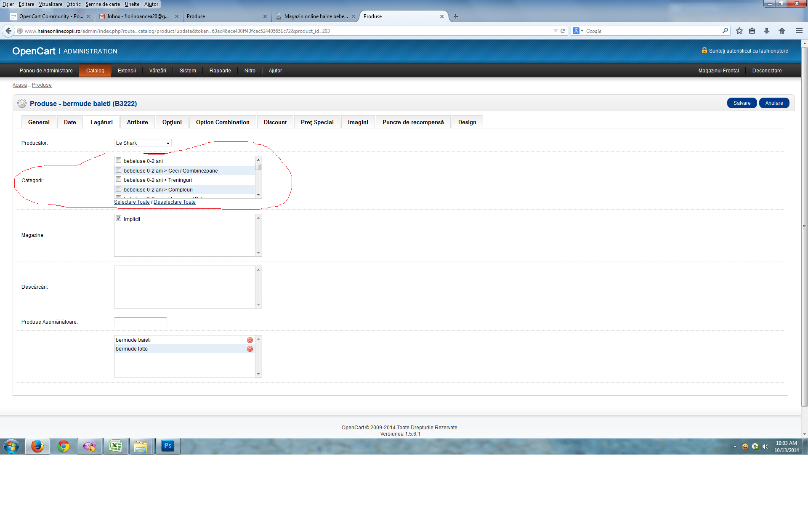The image size is (808, 532).
Task: Switch to the Date tab
Action: tap(70, 122)
